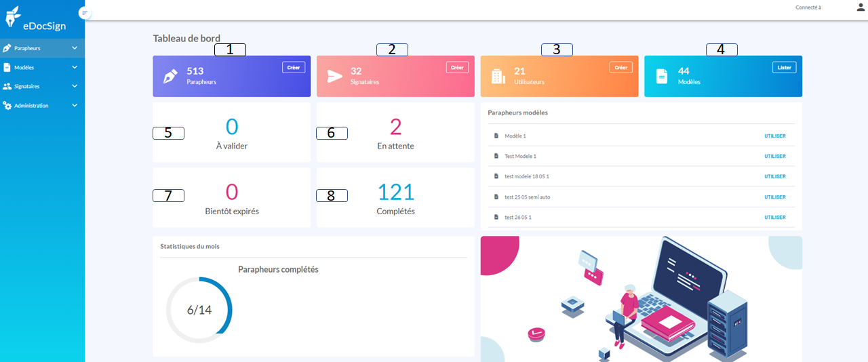This screenshot has height=362, width=868.
Task: Open the Bientôt expirés counter tile
Action: click(232, 197)
